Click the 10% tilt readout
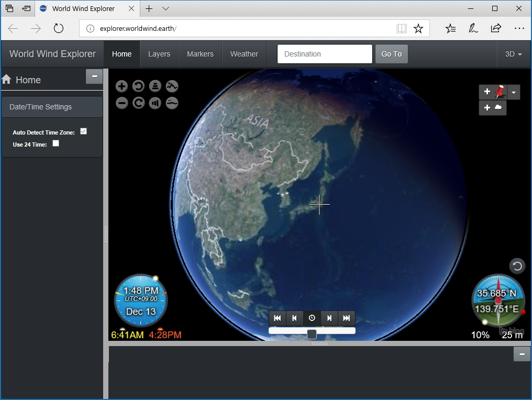 coord(480,335)
